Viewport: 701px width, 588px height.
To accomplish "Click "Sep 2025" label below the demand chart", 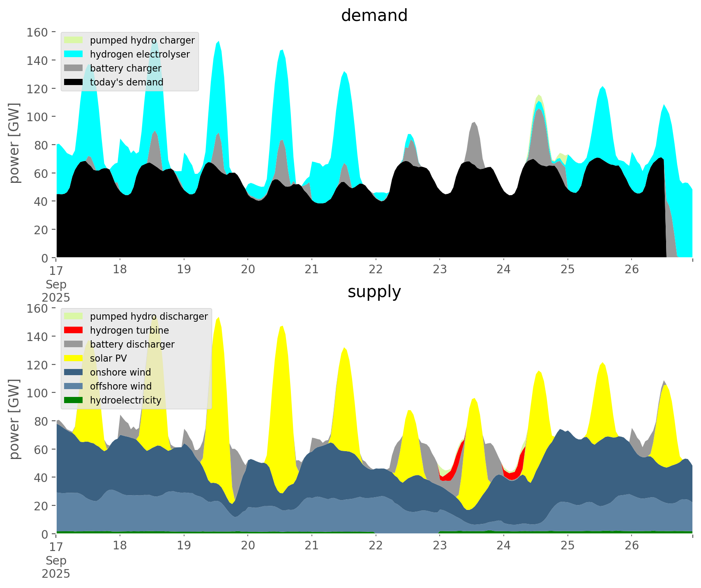I will click(56, 291).
